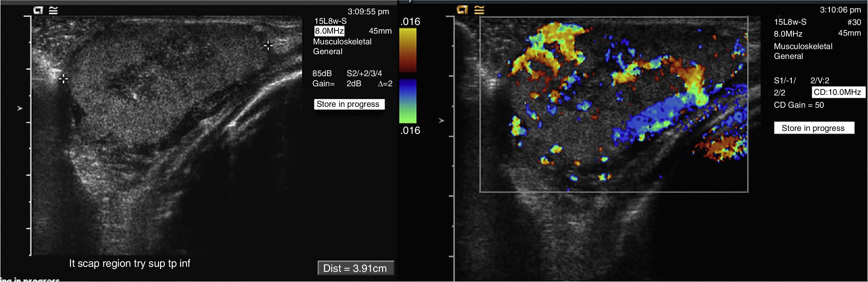
Task: Click the orange wavy lines icon
Action: [x=479, y=10]
